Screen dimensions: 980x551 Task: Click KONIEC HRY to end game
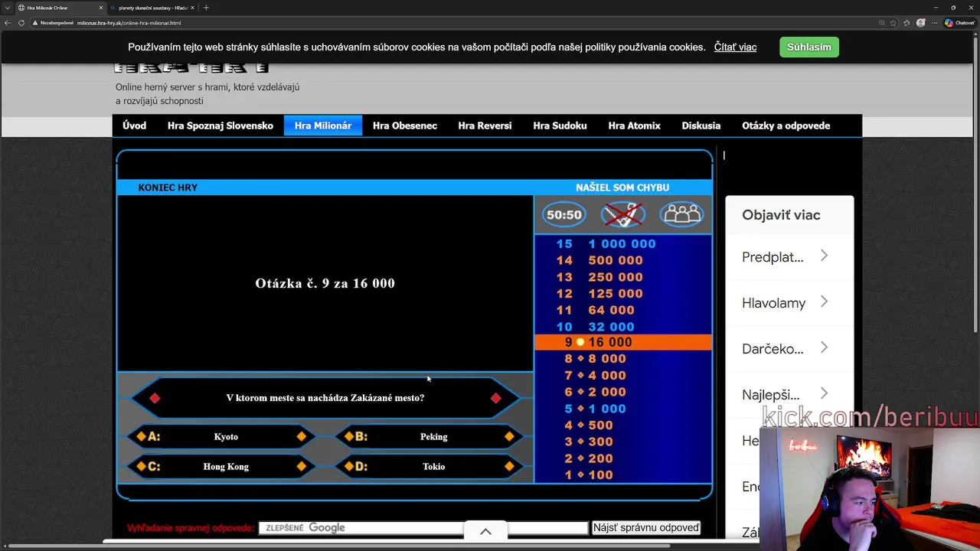click(168, 187)
